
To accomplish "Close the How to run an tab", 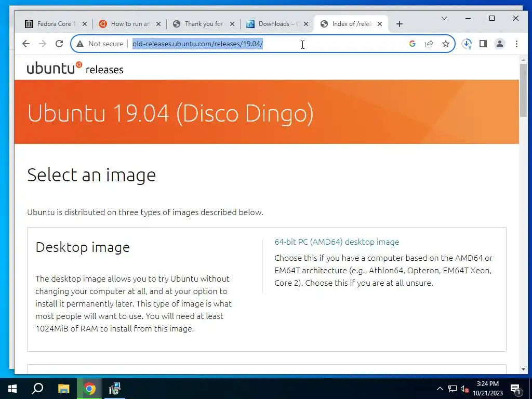I will tap(158, 24).
